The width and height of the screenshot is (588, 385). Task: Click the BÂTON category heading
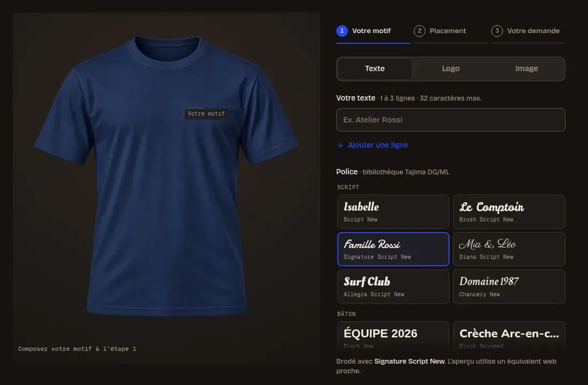[x=346, y=314]
